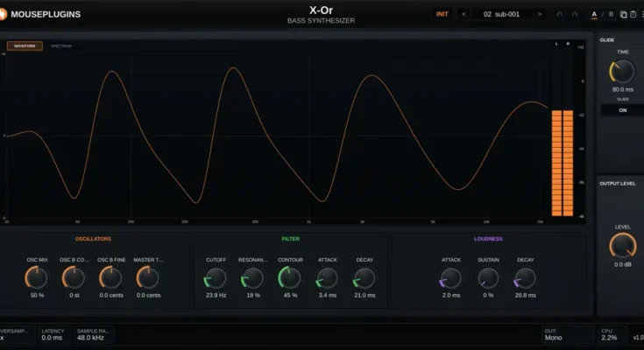644x350 pixels.
Task: Click the filter DECAY knob
Action: (364, 277)
